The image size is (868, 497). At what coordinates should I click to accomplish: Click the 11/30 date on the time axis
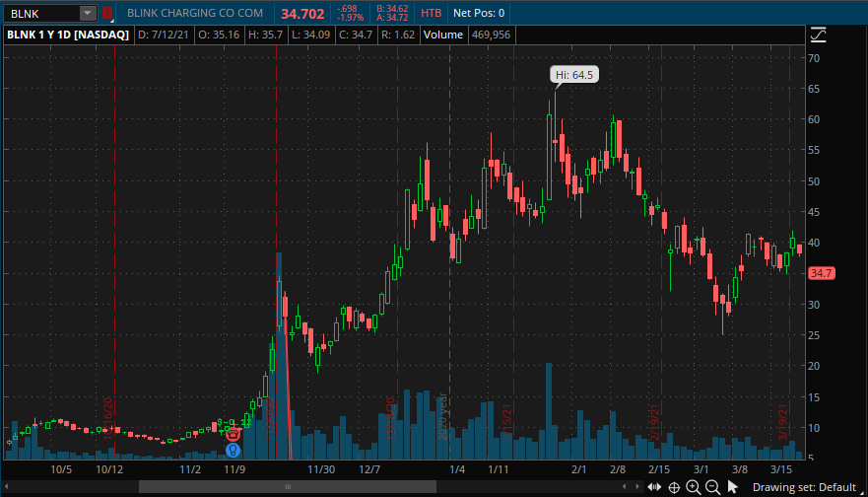tap(321, 469)
